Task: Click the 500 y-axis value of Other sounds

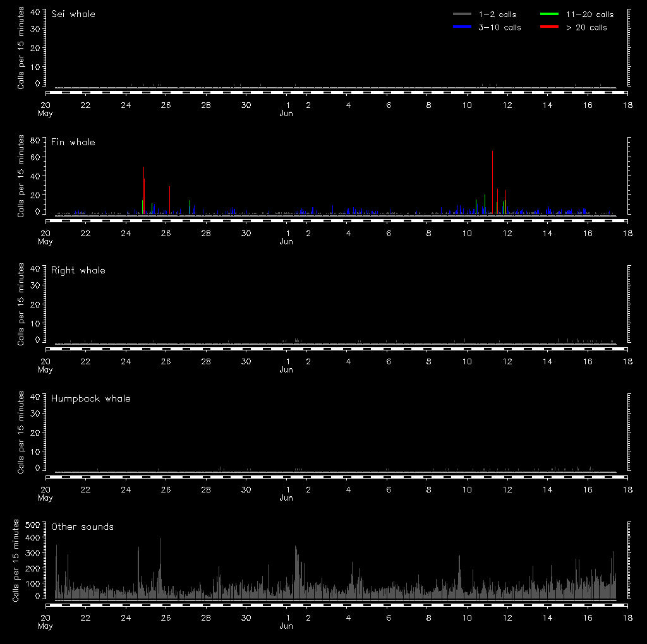Action: point(32,525)
